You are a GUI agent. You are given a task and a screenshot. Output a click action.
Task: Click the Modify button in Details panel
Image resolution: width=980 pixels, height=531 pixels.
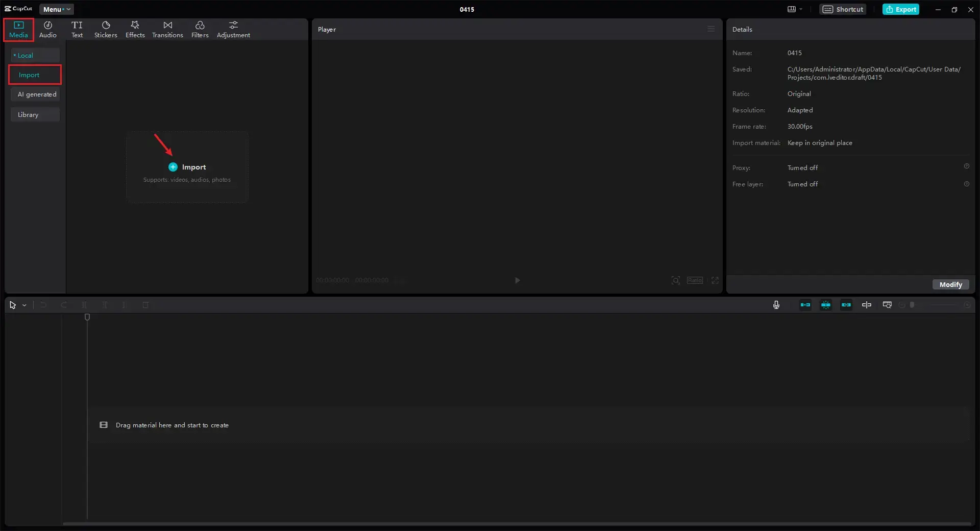pos(950,284)
